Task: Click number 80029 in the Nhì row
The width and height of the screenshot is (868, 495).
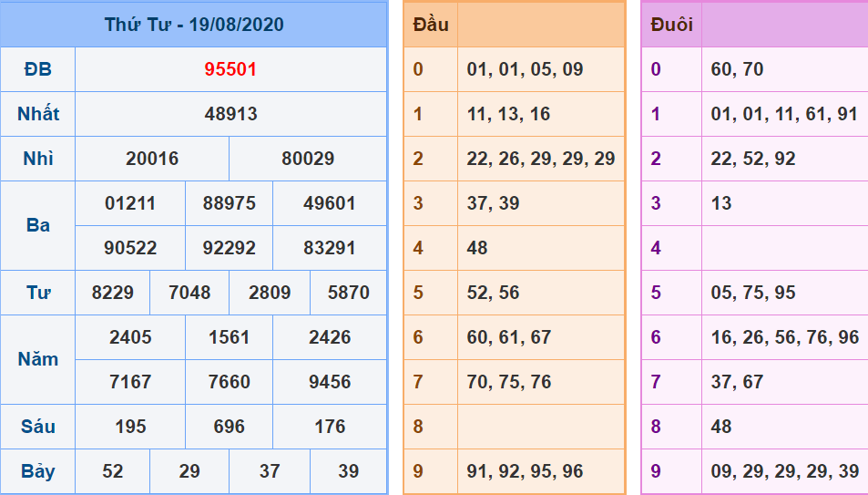Action: [x=308, y=159]
